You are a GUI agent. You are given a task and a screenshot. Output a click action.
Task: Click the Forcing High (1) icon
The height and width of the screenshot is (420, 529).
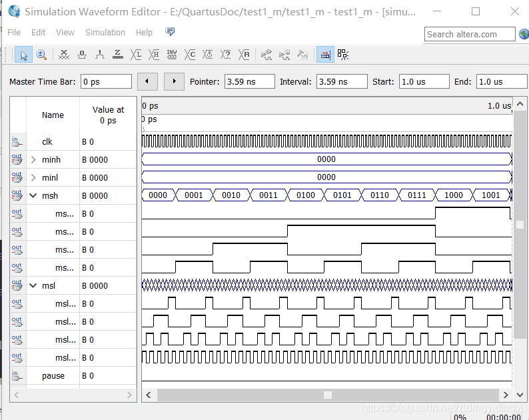click(99, 55)
